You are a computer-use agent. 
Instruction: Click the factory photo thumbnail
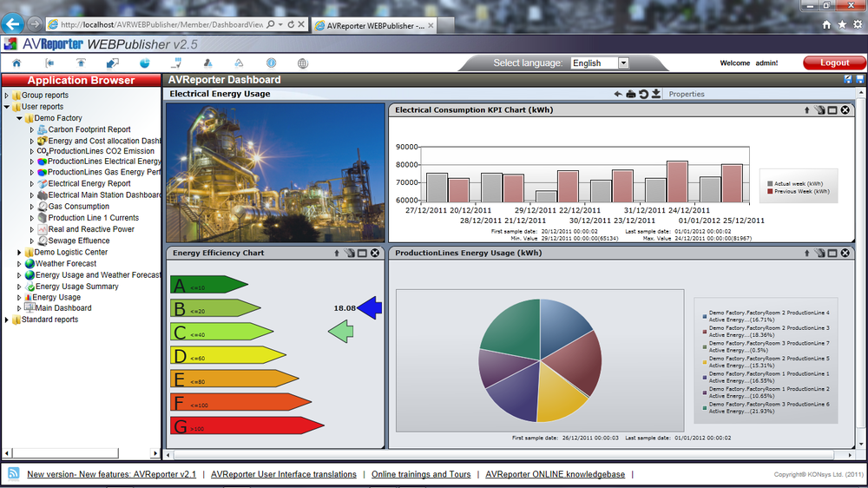pos(275,173)
